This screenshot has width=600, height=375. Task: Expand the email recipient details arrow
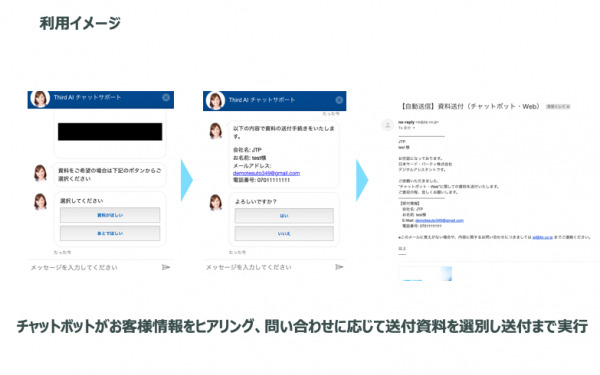(414, 128)
